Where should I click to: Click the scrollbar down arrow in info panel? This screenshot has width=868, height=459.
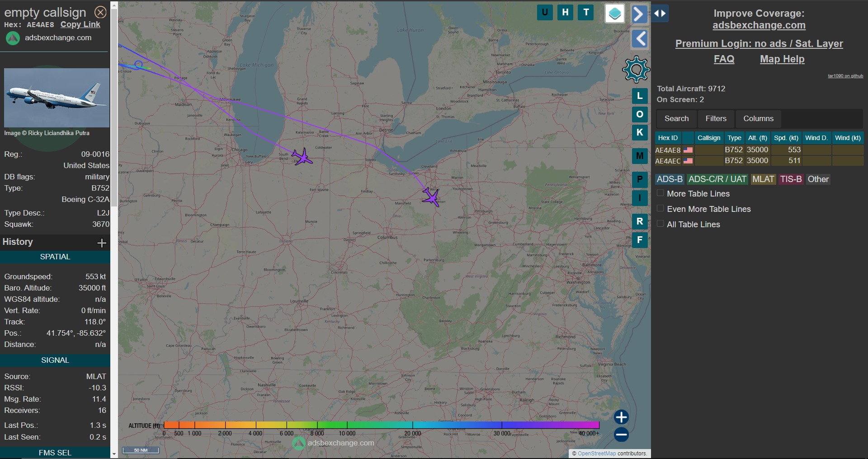(x=114, y=454)
